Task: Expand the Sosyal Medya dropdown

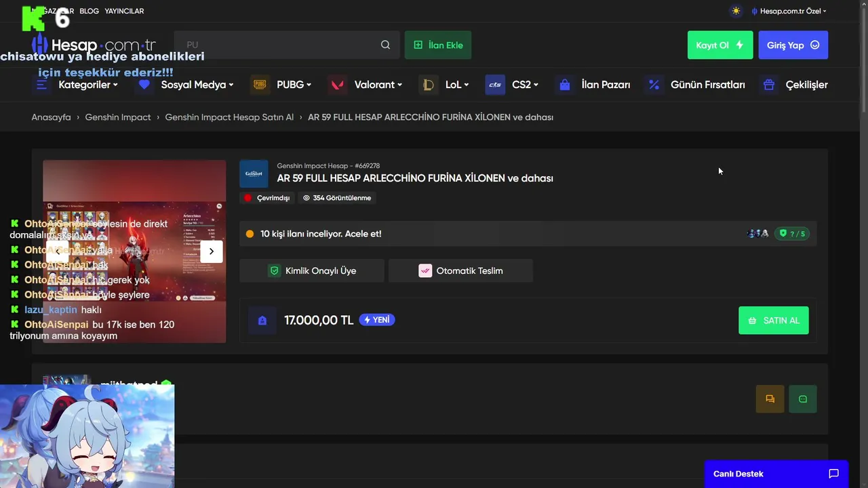Action: pyautogui.click(x=197, y=85)
